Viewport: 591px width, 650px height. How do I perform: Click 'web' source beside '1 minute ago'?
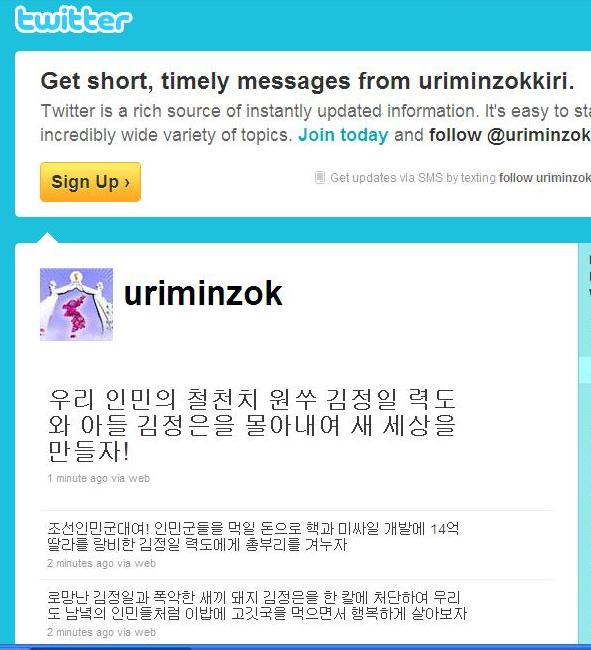click(x=139, y=478)
